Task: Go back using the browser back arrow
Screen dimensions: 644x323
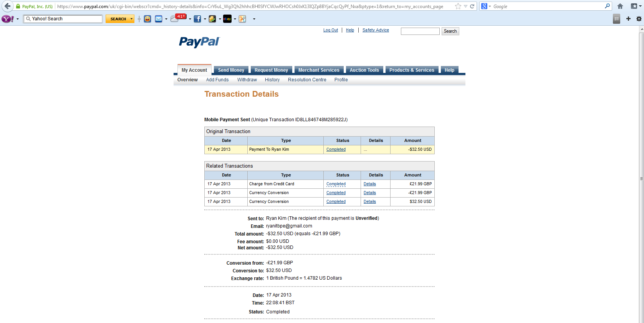Action: tap(7, 6)
